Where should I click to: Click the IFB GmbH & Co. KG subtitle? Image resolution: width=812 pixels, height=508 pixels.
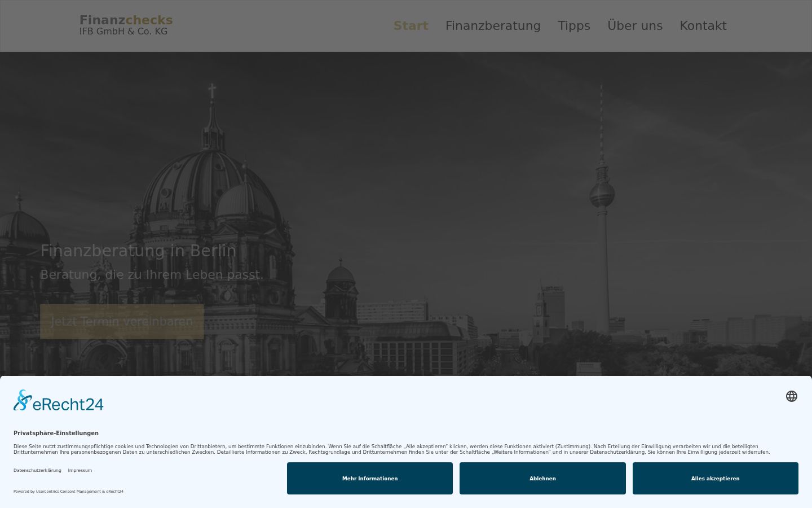[123, 32]
